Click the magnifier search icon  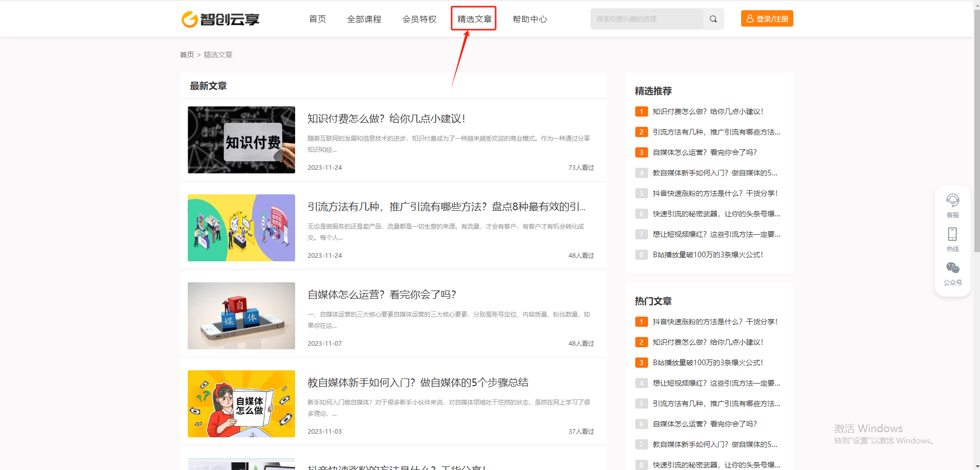(713, 19)
